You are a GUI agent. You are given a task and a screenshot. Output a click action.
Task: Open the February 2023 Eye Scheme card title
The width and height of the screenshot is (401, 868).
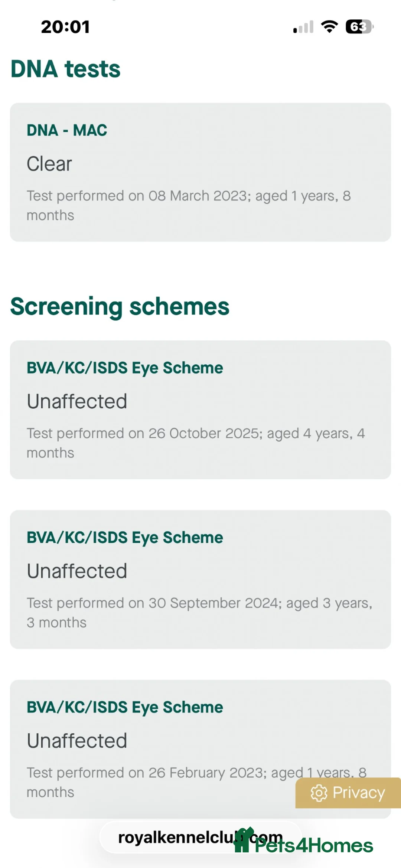pos(125,708)
